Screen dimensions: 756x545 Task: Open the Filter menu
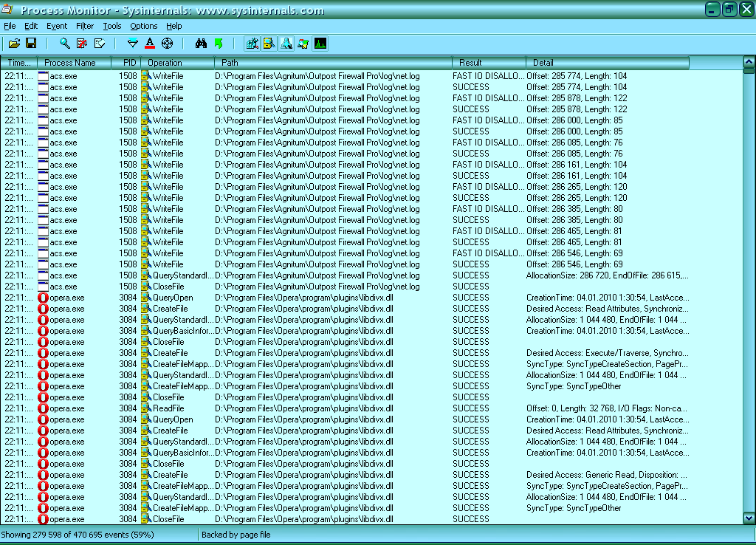[x=85, y=26]
